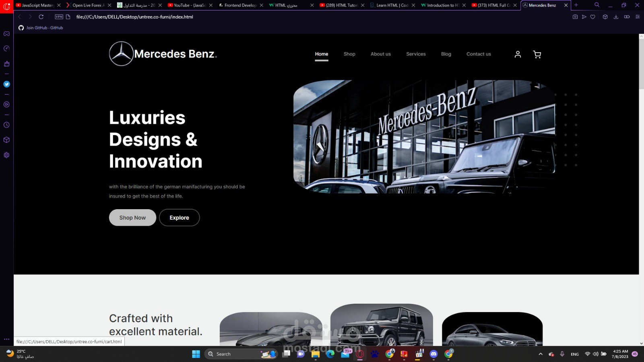Open browser settings gear in sidebar
This screenshot has width=644, height=362.
click(x=6, y=155)
